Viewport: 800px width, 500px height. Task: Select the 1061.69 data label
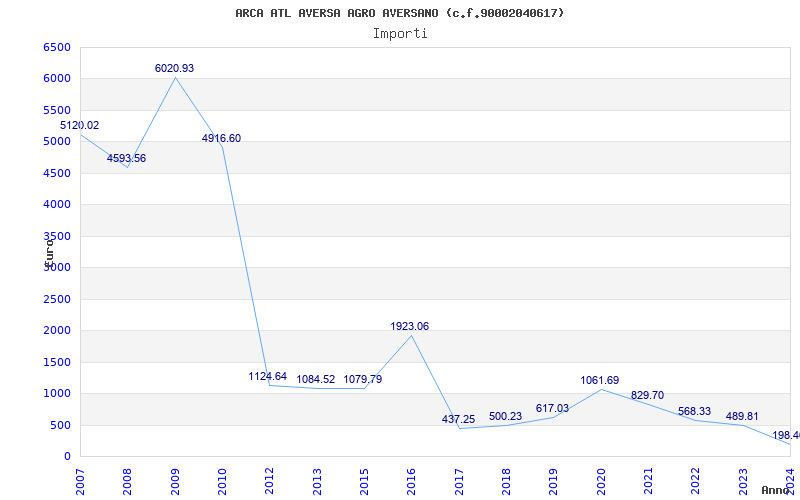coord(599,380)
